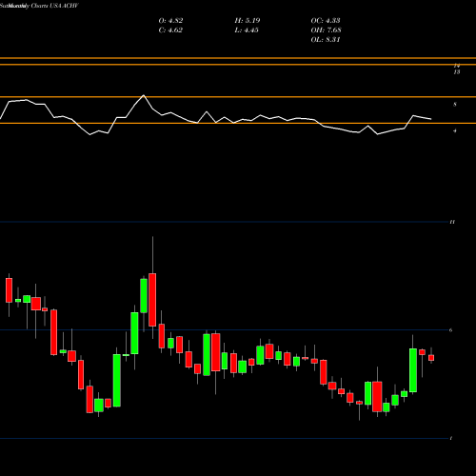Click the highest peak of the white indicator line
This screenshot has height=476, width=476.
144,95
